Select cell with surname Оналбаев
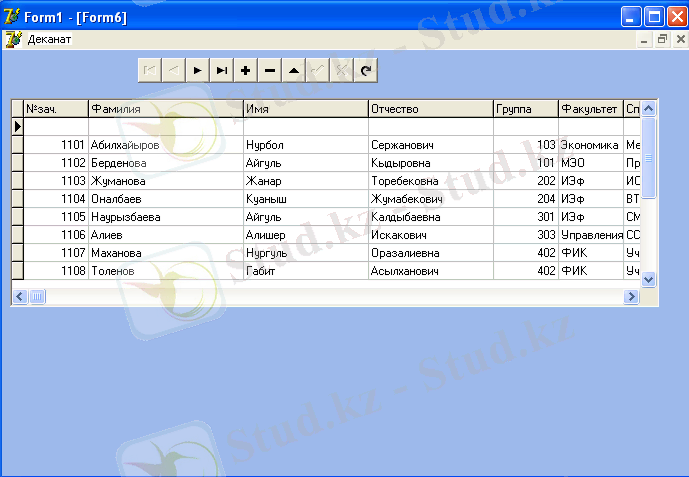 (166, 199)
